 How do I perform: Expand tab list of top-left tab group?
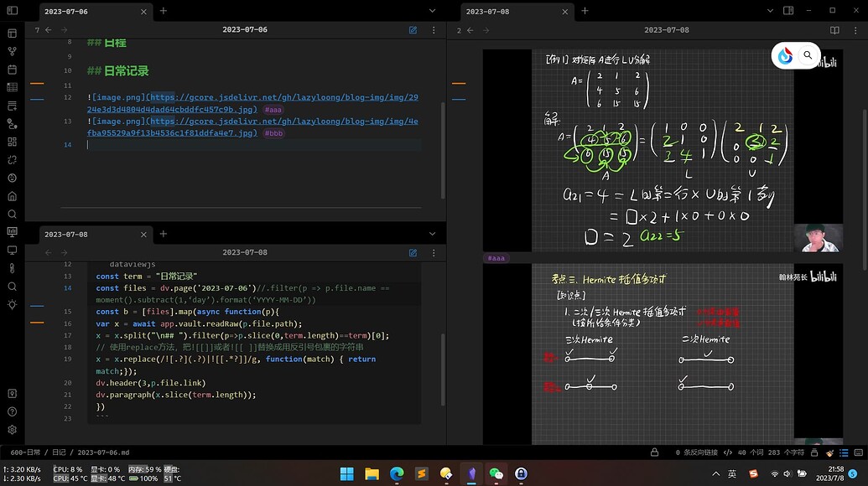tap(433, 11)
